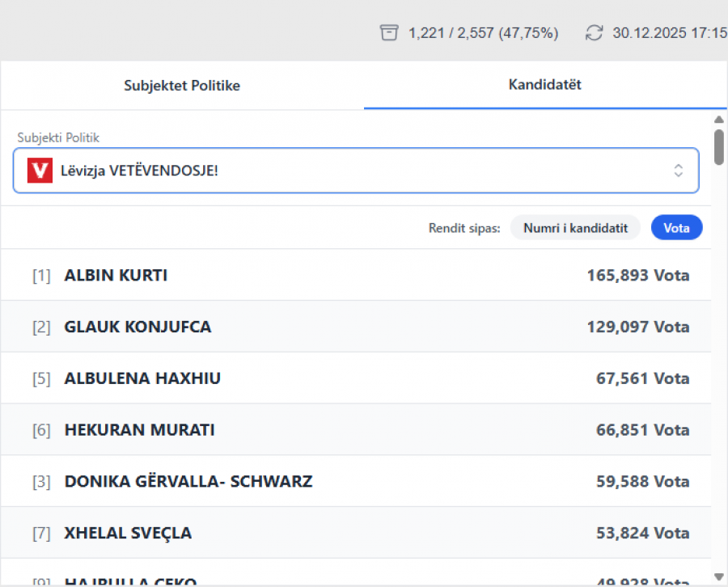
Task: Select the DONIKA GËRVALLA- SCHWARZ row
Action: pyautogui.click(x=356, y=481)
